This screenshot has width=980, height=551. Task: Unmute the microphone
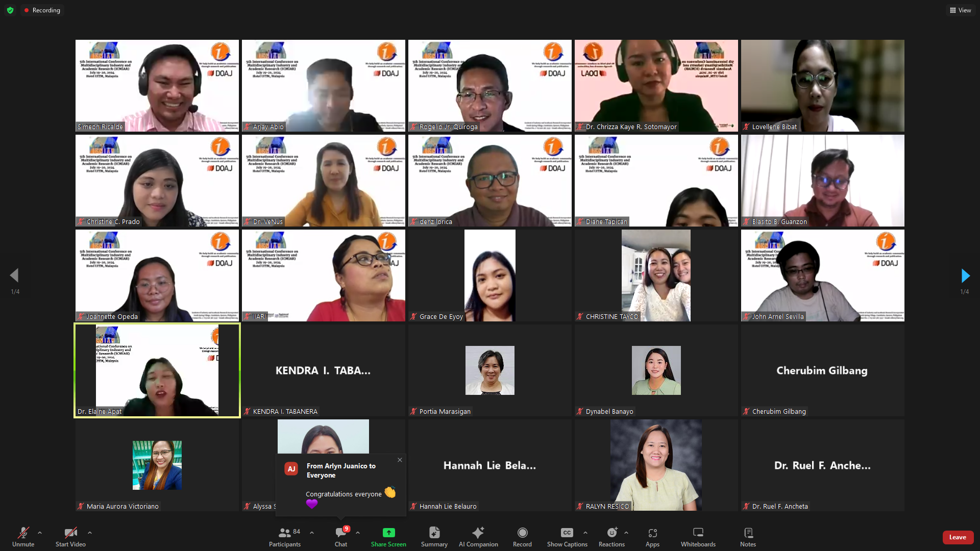pos(23,537)
